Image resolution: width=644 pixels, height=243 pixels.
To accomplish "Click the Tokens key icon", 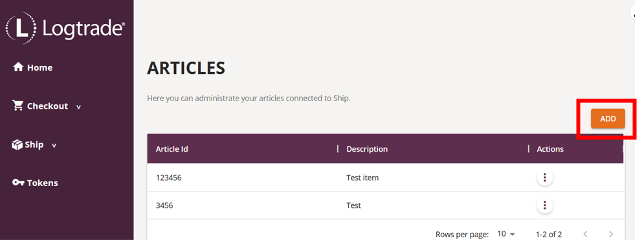I will click(x=18, y=183).
